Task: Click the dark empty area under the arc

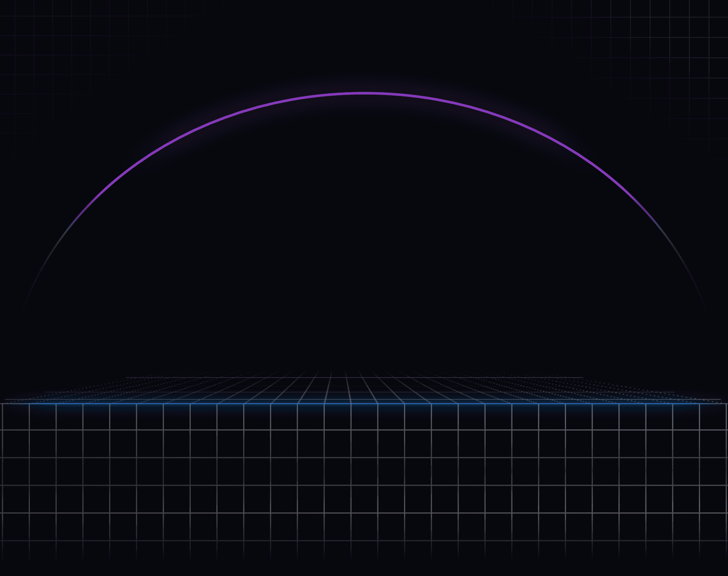Action: (364, 237)
